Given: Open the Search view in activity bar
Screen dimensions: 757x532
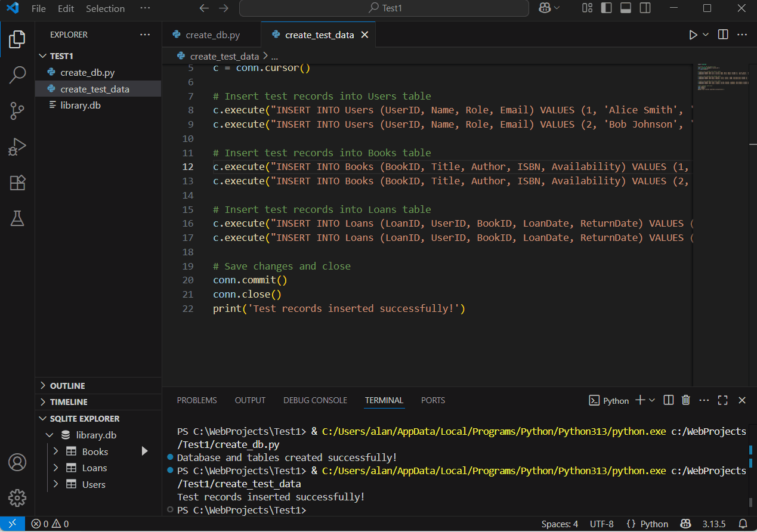Looking at the screenshot, I should pyautogui.click(x=17, y=75).
